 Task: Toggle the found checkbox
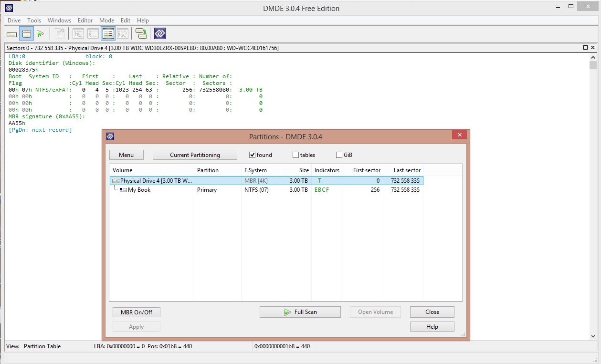pos(252,155)
